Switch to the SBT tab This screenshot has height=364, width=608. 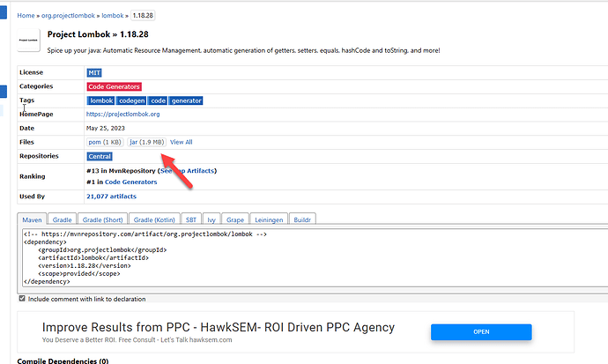(x=191, y=219)
